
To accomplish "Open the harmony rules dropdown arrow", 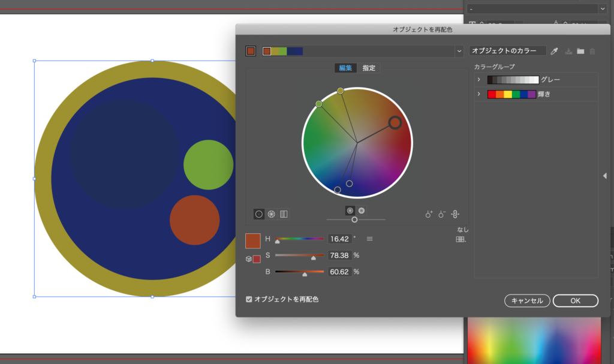I will coord(459,52).
